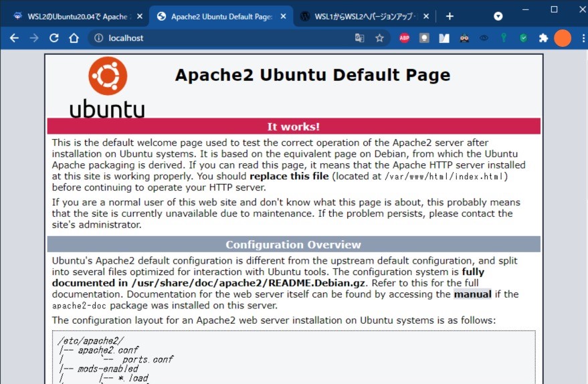Image resolution: width=588 pixels, height=384 pixels.
Task: Bookmark this page with the star icon
Action: [x=379, y=38]
